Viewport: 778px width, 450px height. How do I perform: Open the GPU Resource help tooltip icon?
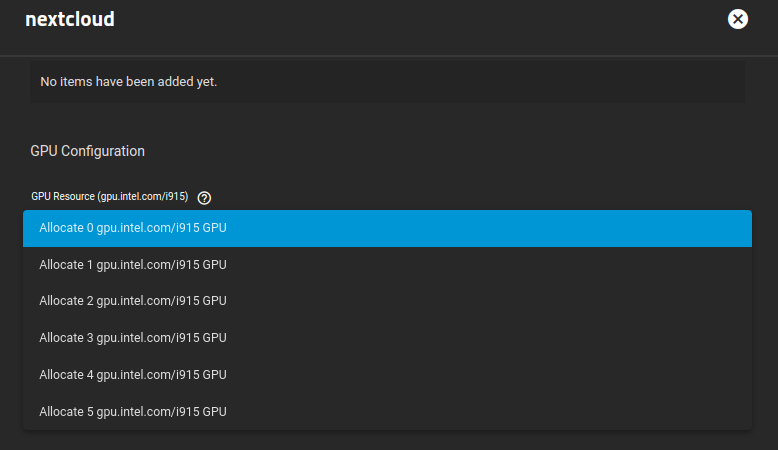204,197
